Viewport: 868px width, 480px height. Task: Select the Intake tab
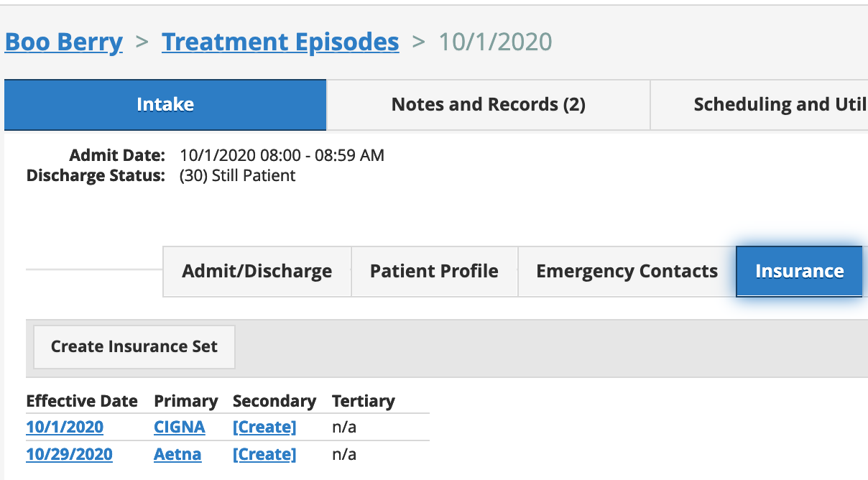pyautogui.click(x=165, y=104)
